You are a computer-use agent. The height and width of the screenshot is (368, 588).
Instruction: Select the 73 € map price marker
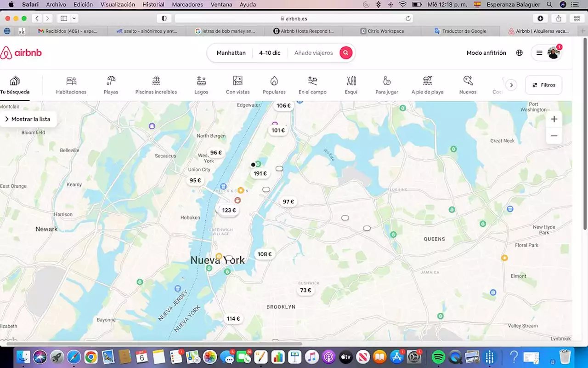coord(305,291)
